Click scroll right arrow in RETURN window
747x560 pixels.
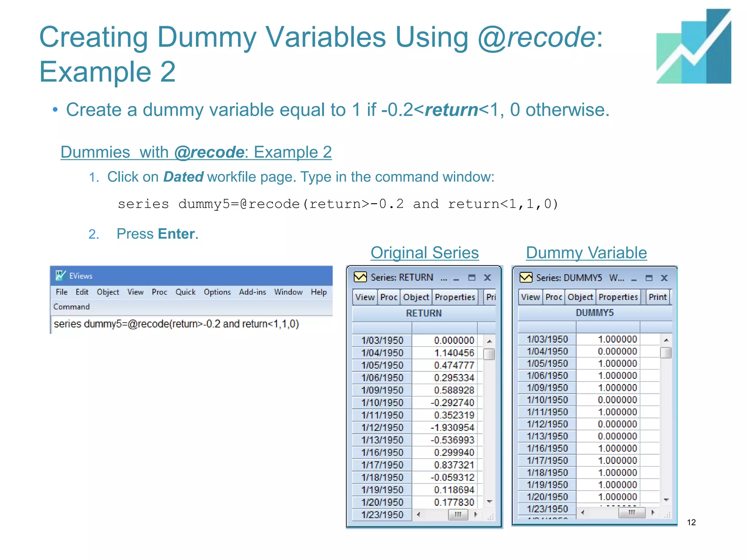[476, 515]
